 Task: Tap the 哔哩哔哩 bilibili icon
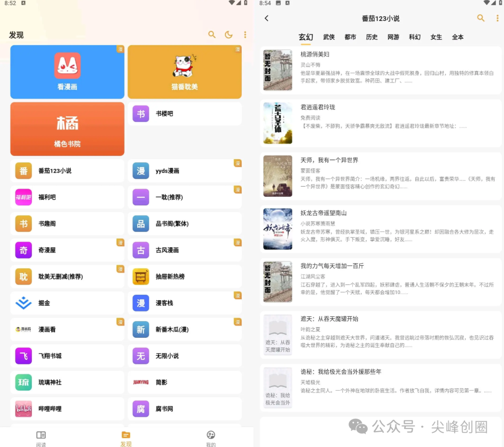click(23, 409)
